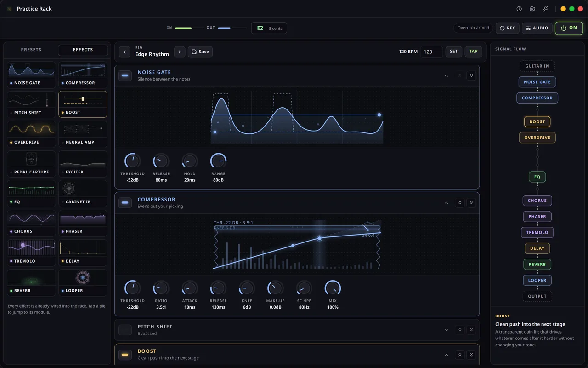Click the Compressor Ratio knob
The height and width of the screenshot is (368, 588).
coord(161,288)
